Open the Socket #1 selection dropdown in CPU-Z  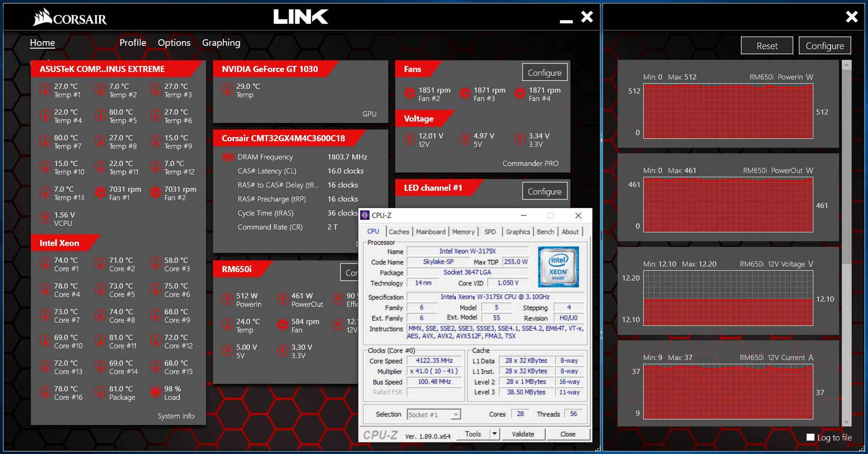[434, 414]
